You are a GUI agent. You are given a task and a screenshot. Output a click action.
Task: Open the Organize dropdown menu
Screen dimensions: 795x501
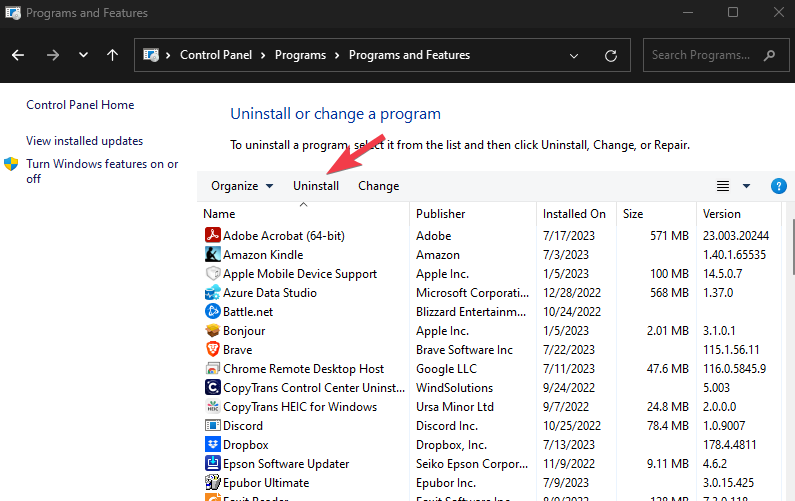(x=242, y=186)
